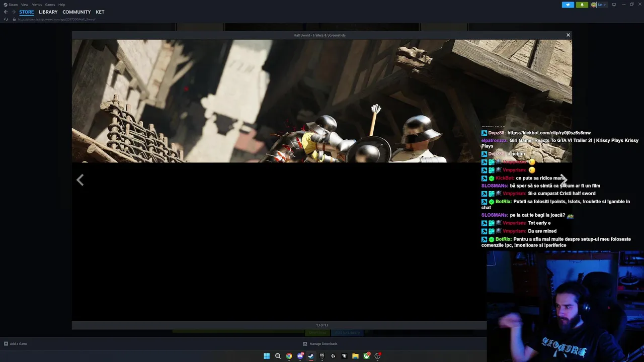This screenshot has height=362, width=644.
Task: Click the 'Da are mixed' chat message
Action: tap(542, 231)
